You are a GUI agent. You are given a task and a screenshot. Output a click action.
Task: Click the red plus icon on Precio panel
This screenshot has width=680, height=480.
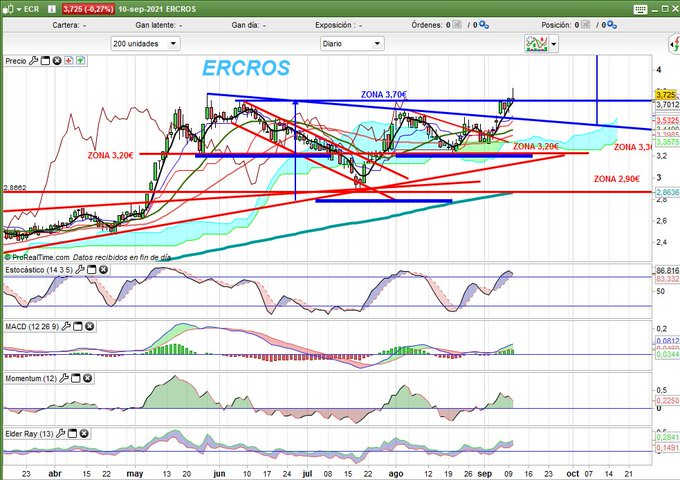69,61
